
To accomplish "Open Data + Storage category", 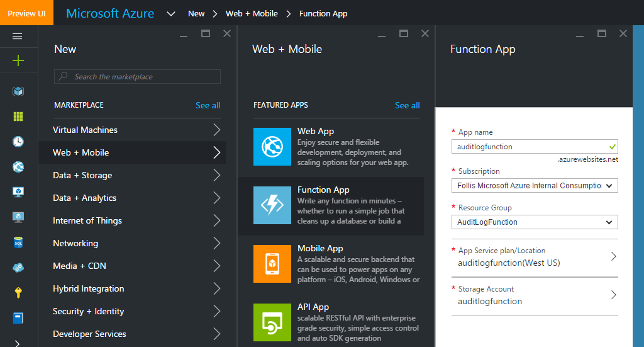I will [132, 175].
